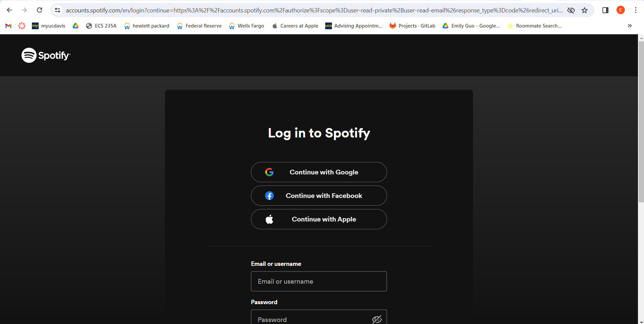
Task: Open site information icon in address bar
Action: point(58,10)
